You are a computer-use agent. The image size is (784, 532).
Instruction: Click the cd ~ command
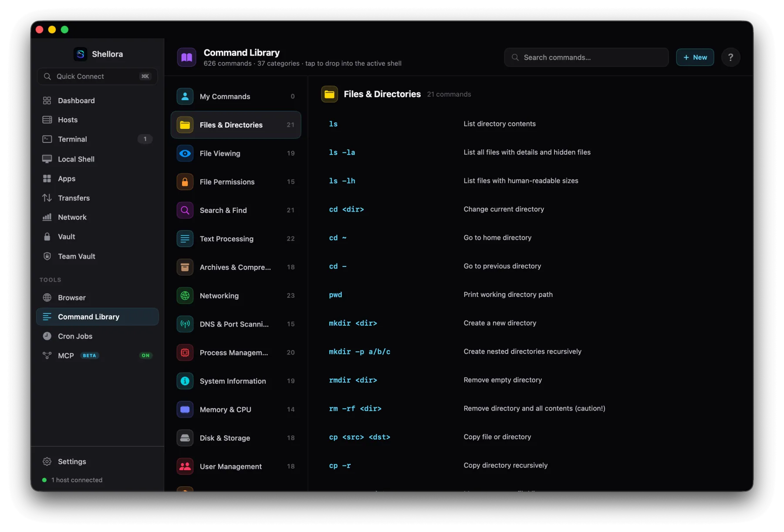[338, 238]
